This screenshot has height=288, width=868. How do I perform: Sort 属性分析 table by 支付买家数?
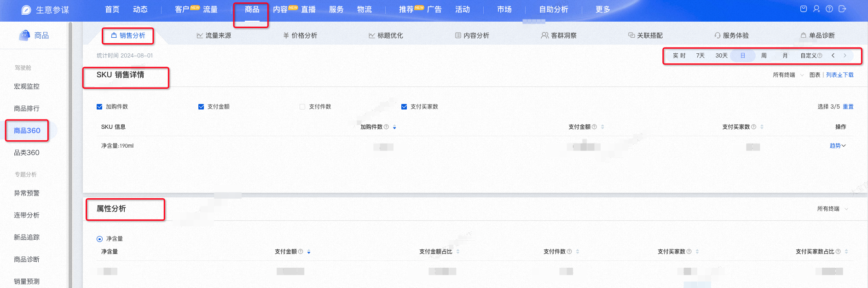[x=697, y=252]
